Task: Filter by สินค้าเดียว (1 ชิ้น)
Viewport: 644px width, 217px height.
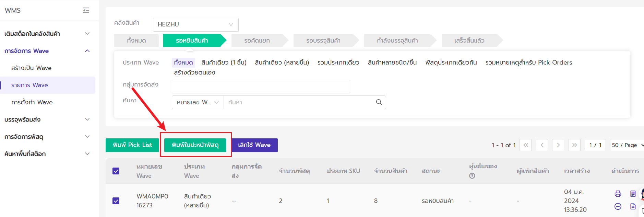Action: pos(224,62)
